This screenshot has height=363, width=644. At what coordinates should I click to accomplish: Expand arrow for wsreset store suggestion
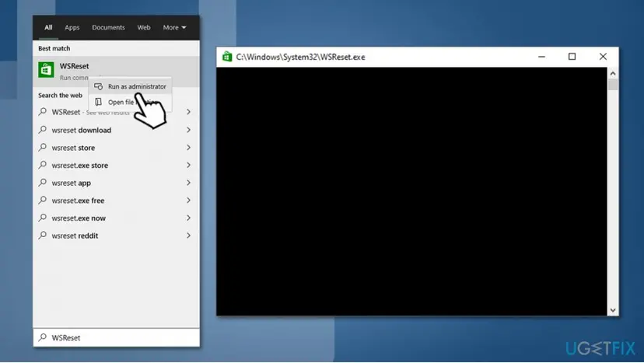pyautogui.click(x=188, y=148)
